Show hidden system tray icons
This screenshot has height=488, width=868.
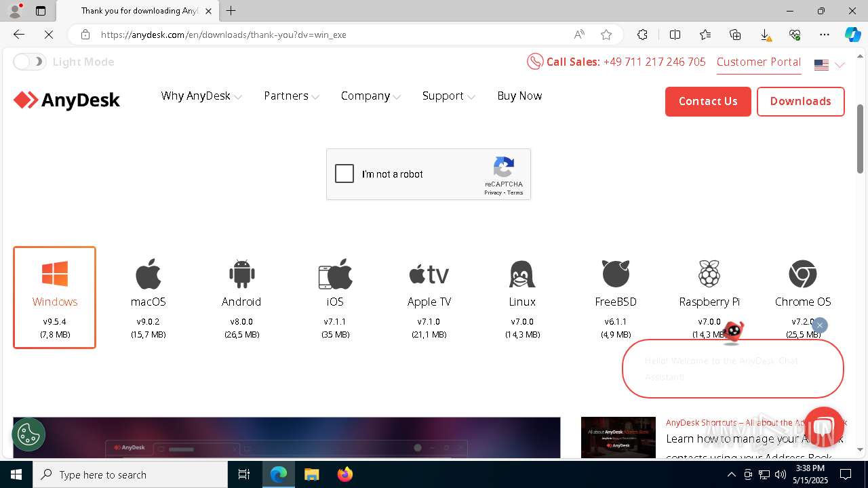(731, 474)
